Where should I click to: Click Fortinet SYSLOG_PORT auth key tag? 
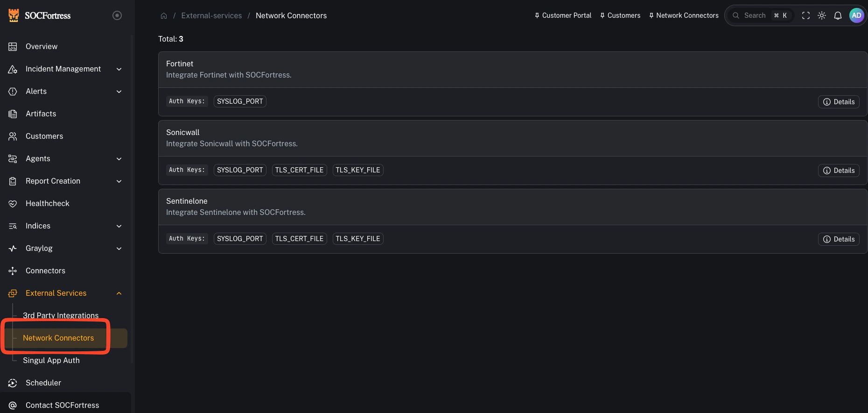240,101
